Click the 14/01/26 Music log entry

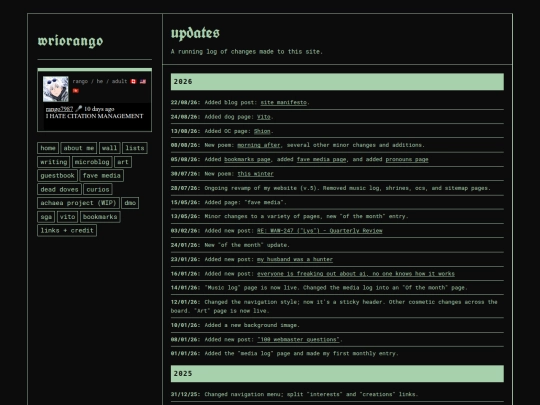tap(337, 288)
